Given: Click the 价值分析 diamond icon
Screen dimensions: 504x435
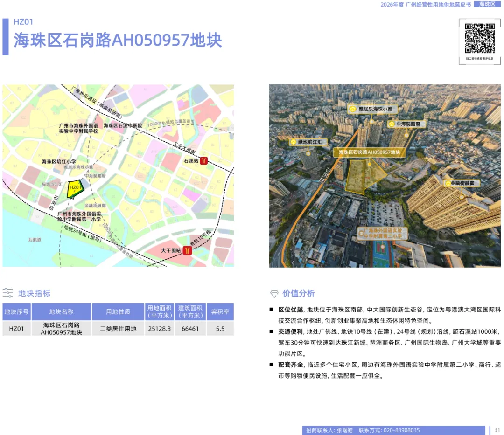Looking at the screenshot, I should click(x=274, y=293).
